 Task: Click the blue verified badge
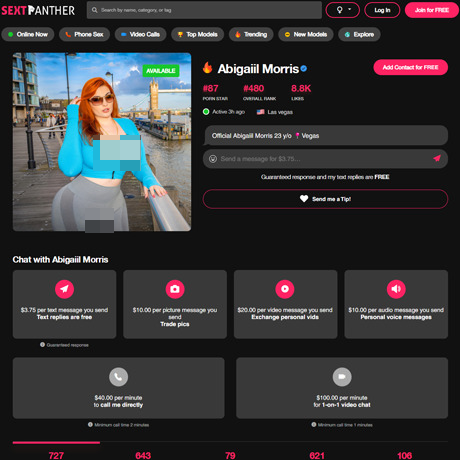pos(303,69)
